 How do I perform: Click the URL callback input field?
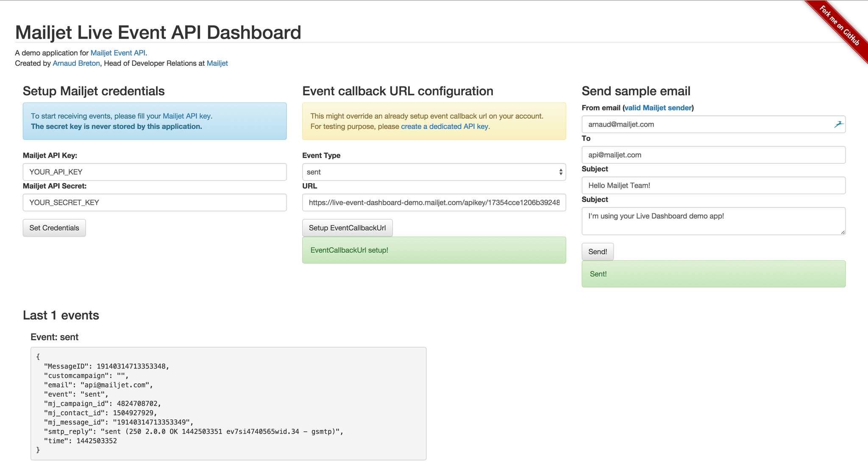pos(434,202)
